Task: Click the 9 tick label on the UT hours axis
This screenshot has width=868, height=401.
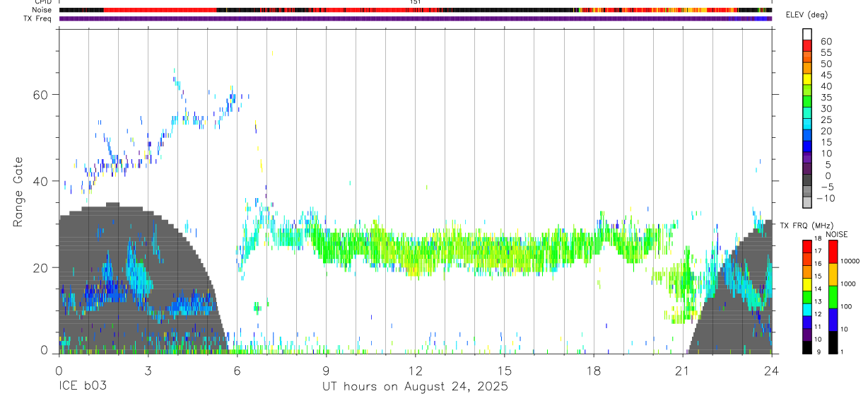Action: (x=326, y=370)
